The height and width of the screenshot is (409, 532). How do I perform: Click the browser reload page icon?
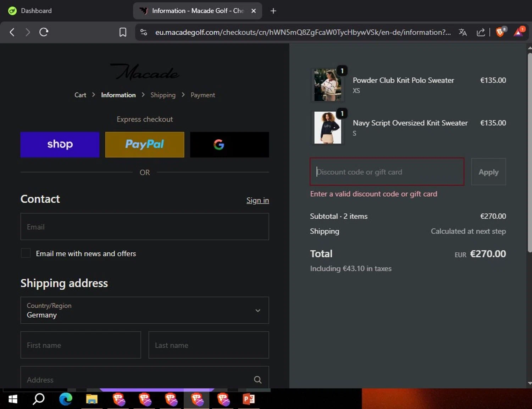(44, 32)
